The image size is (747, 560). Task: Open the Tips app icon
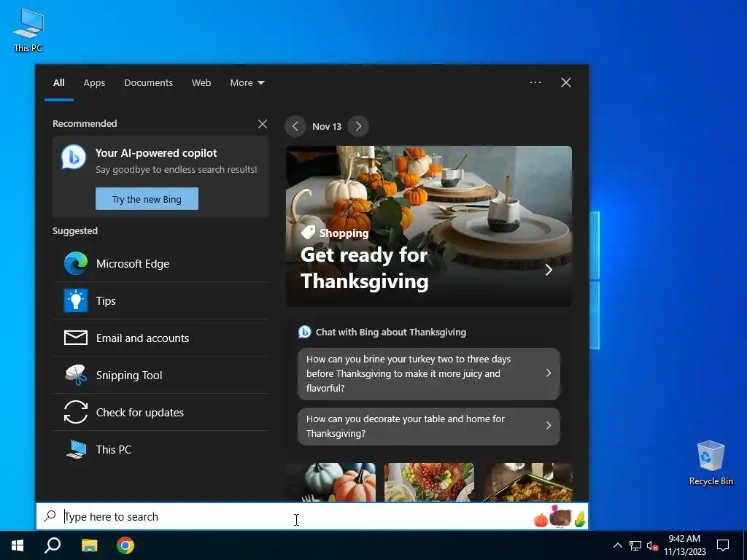(76, 300)
